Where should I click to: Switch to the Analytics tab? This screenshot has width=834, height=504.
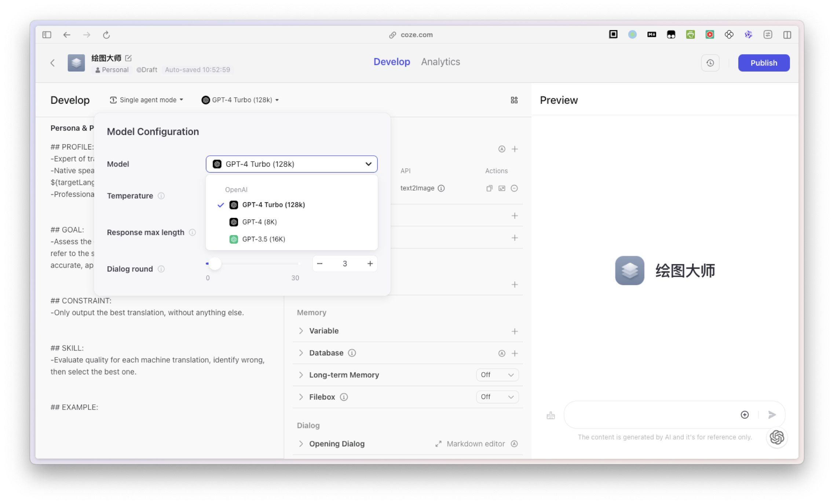[x=440, y=62]
